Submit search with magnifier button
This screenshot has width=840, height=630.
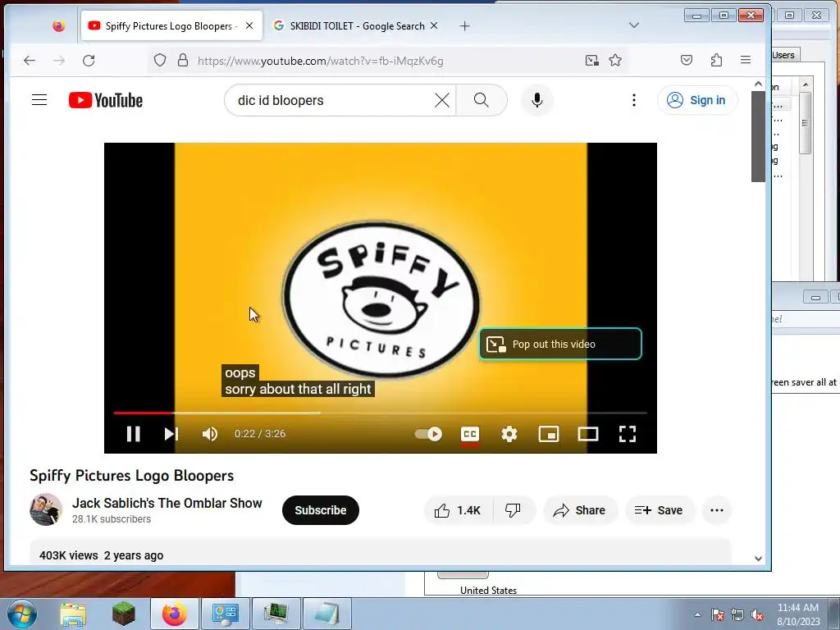point(481,100)
